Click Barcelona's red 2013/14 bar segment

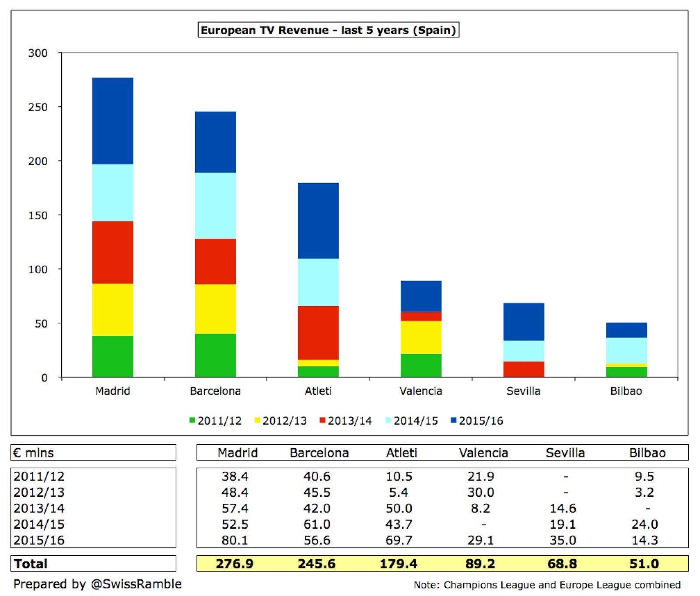[x=216, y=261]
